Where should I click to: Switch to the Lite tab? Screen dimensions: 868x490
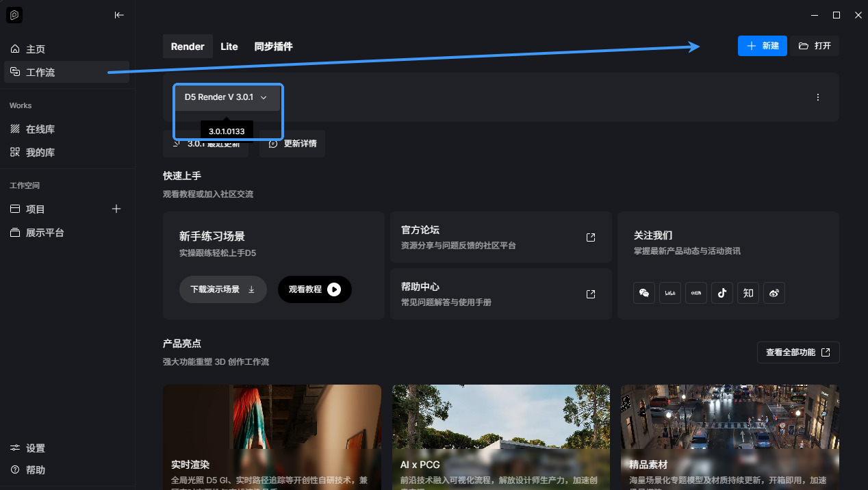tap(229, 47)
